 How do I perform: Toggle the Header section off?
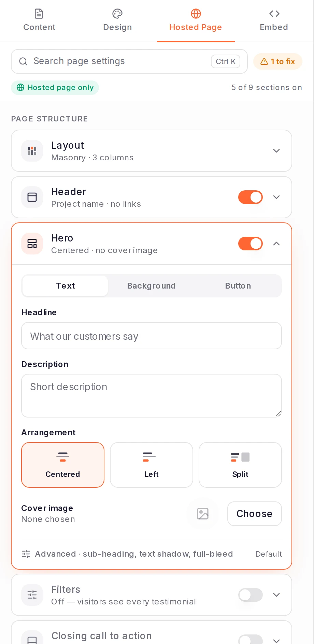pos(251,197)
